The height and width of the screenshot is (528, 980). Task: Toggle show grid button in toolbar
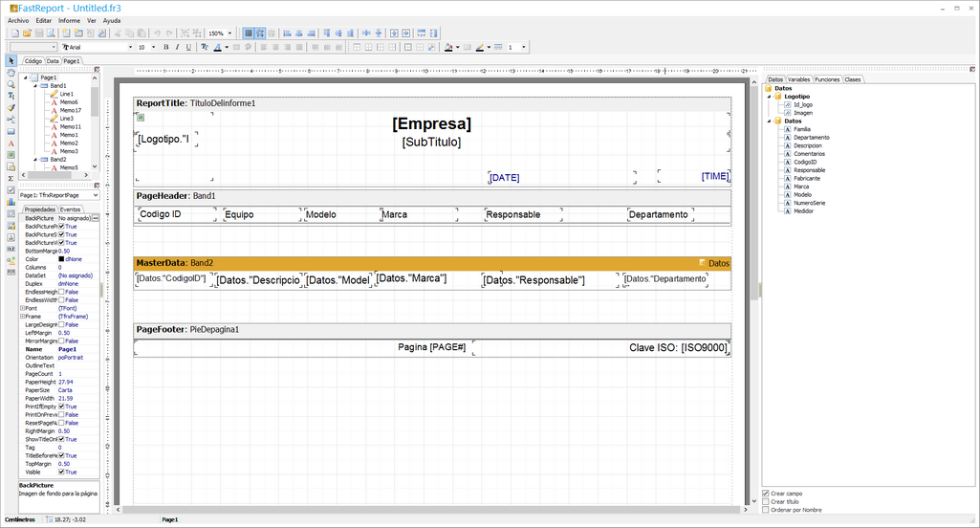click(x=249, y=33)
